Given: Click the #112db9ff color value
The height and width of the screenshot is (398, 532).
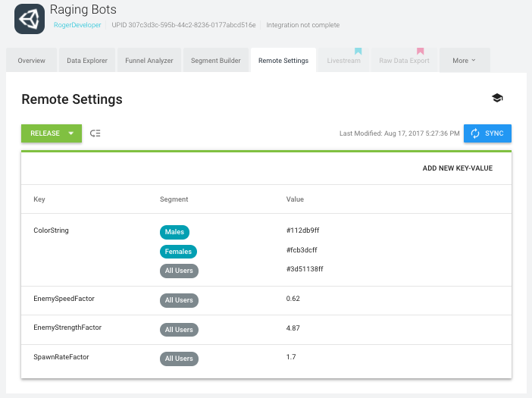Looking at the screenshot, I should 305,230.
